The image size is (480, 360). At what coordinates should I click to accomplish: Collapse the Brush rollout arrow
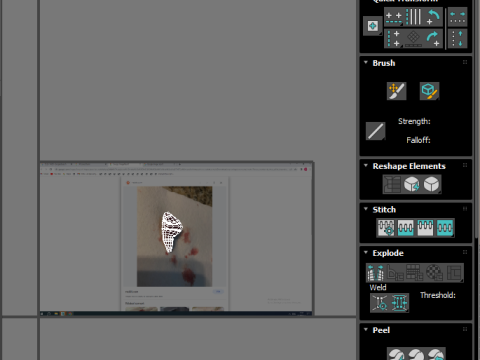point(366,62)
